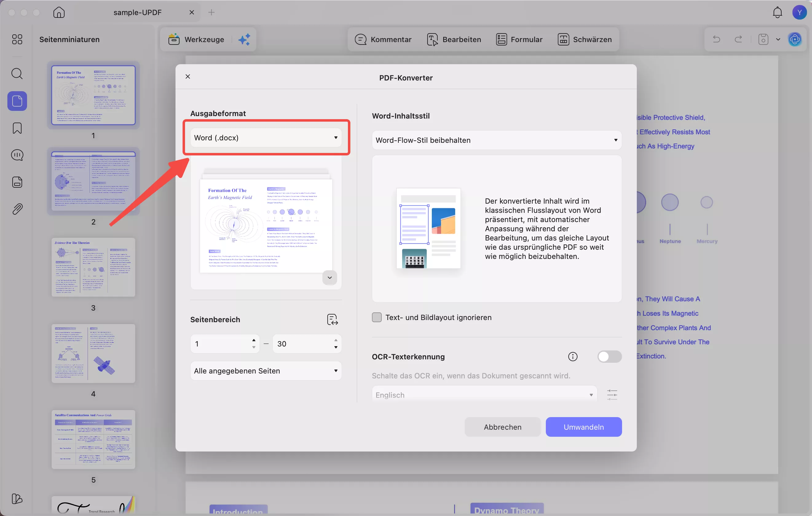Switch to the Bearbeiten tab

pos(453,39)
